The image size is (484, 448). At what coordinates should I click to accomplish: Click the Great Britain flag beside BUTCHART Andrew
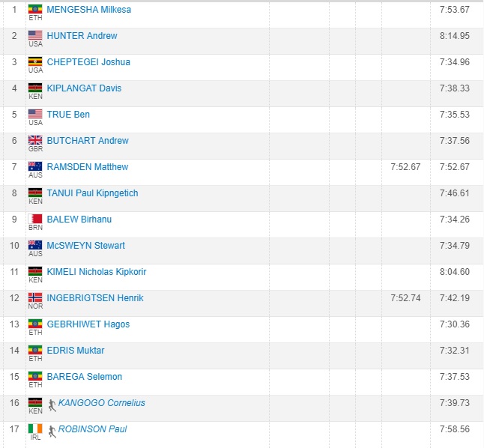pyautogui.click(x=35, y=140)
